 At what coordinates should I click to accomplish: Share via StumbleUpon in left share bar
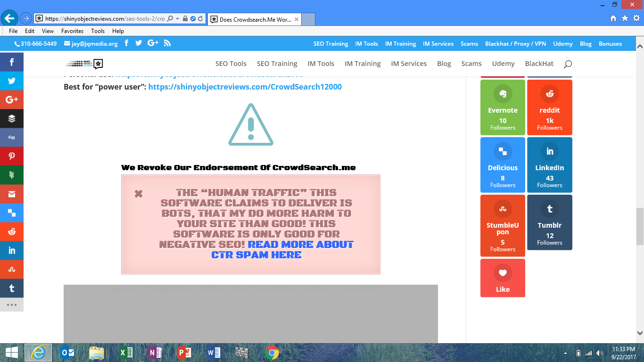point(12,270)
